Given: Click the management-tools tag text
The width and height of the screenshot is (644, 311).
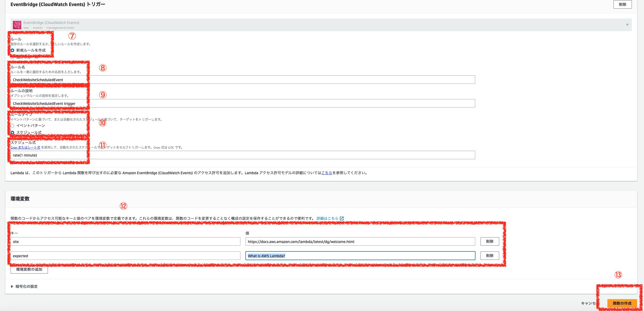Looking at the screenshot, I should 60,28.
